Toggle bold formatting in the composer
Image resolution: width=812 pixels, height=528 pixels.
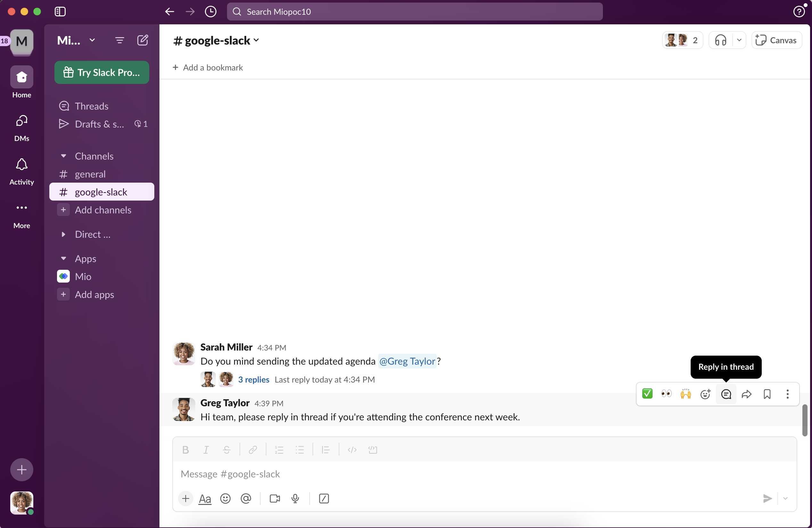(x=185, y=450)
